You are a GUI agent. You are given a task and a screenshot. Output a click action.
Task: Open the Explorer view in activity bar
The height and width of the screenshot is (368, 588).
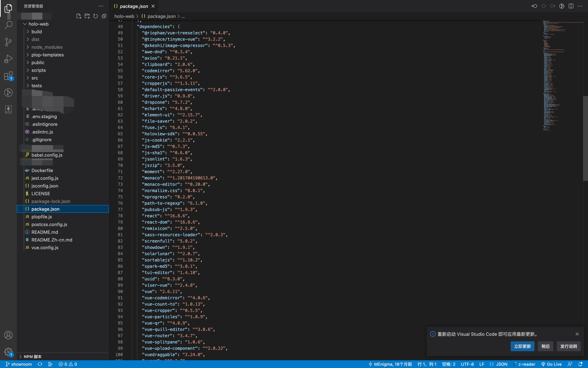click(8, 8)
